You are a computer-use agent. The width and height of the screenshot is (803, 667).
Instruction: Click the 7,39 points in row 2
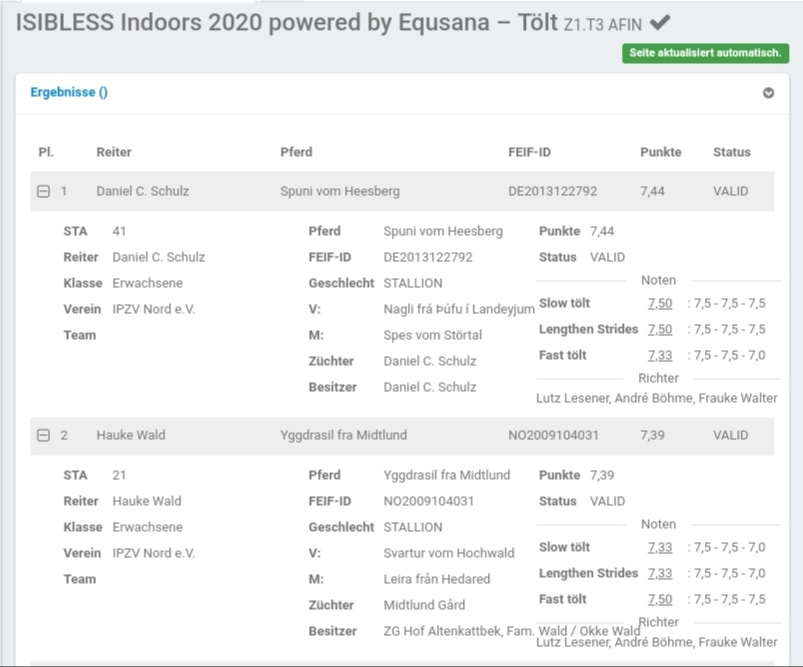coord(652,435)
